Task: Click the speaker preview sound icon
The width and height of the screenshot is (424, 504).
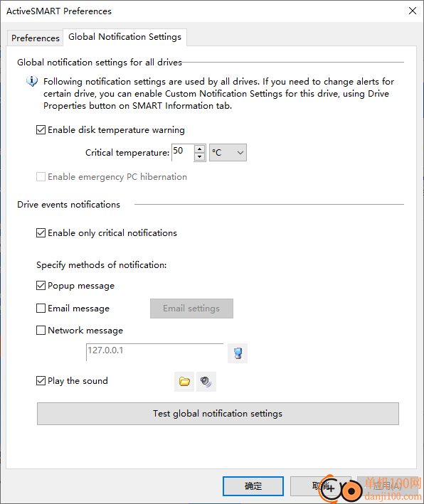Action: (x=206, y=382)
